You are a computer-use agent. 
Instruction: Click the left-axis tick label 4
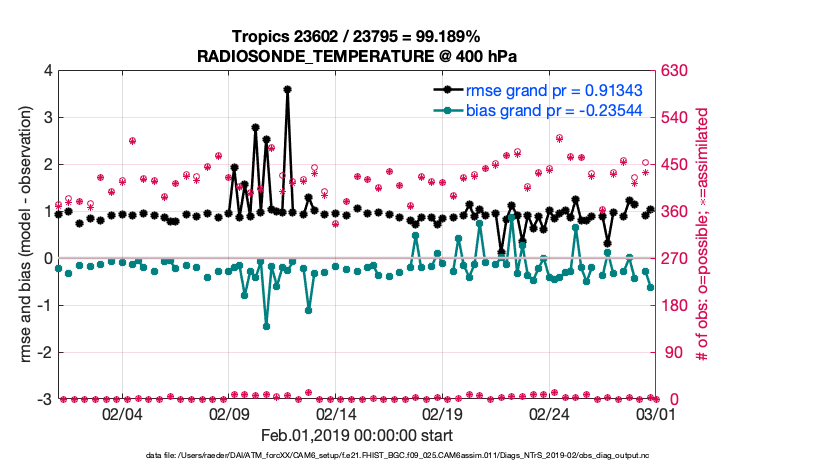coord(47,71)
